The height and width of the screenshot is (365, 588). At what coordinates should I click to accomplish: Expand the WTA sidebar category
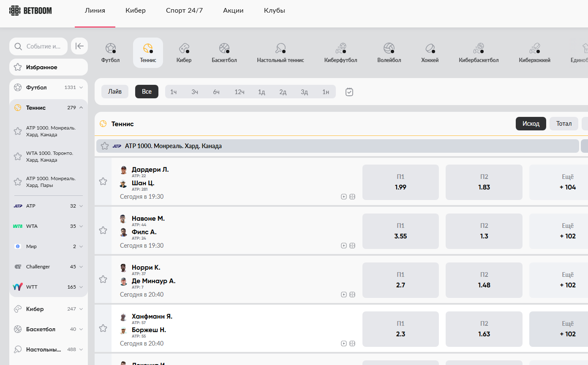point(49,226)
